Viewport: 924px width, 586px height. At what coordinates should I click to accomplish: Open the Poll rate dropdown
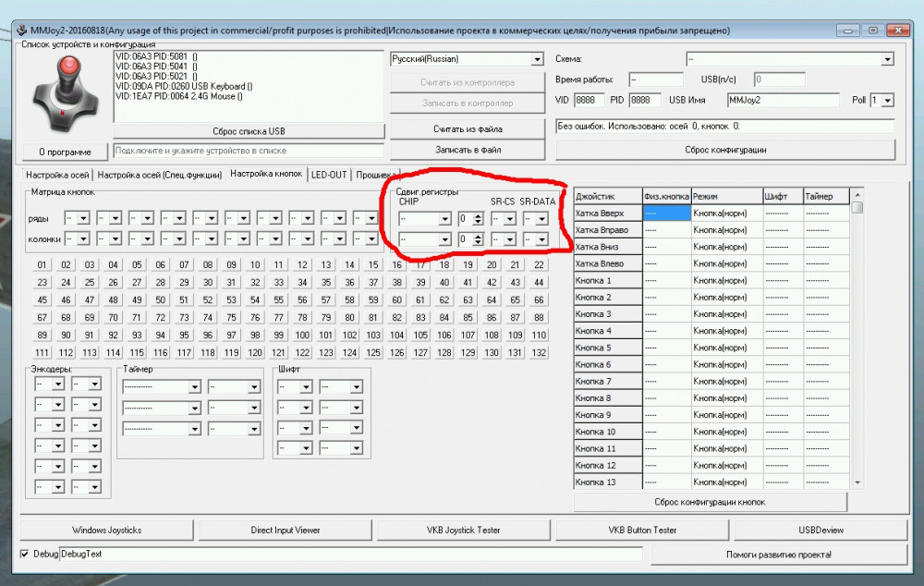[x=887, y=100]
